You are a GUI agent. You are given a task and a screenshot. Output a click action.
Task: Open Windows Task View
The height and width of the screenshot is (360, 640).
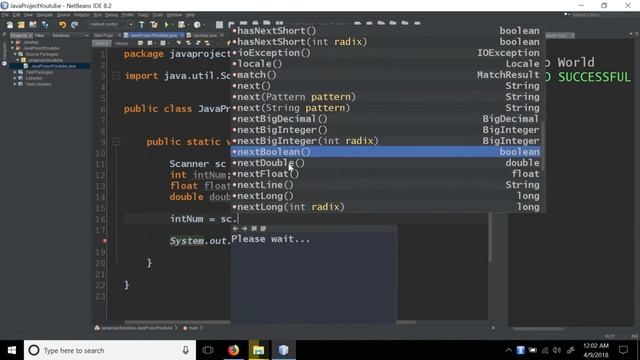[x=208, y=350]
